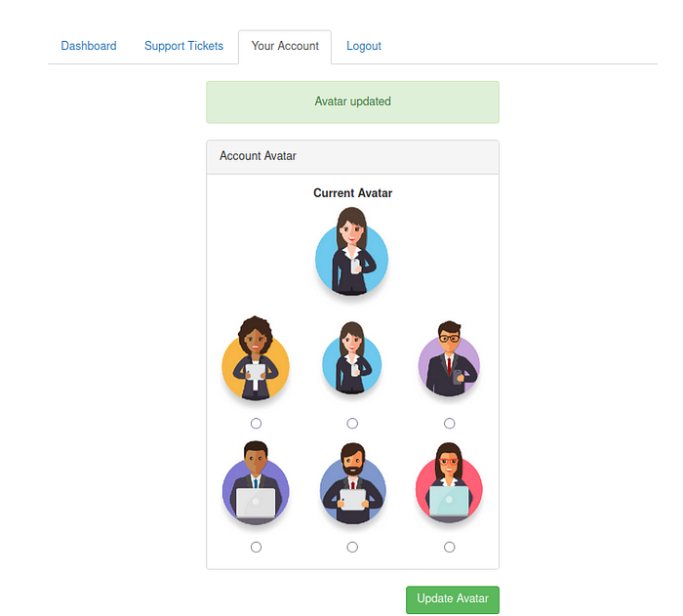Open the Dashboard tab
Viewport: 683px width, 616px height.
click(89, 46)
